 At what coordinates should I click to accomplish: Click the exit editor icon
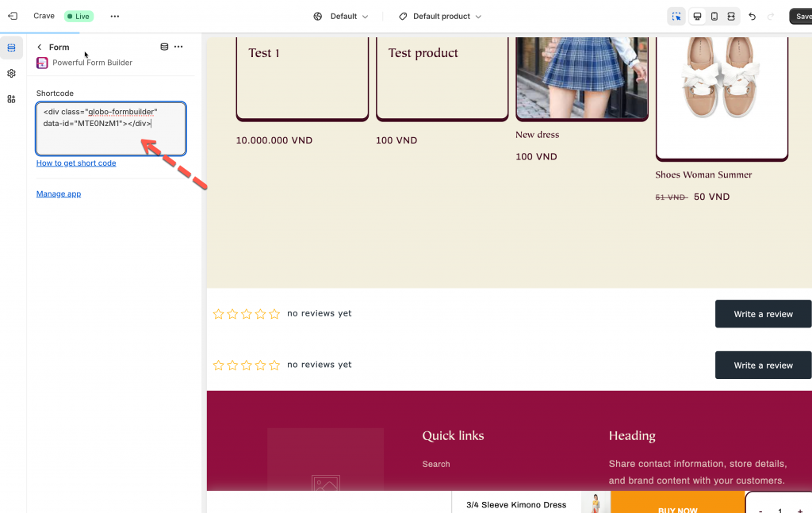coord(13,16)
